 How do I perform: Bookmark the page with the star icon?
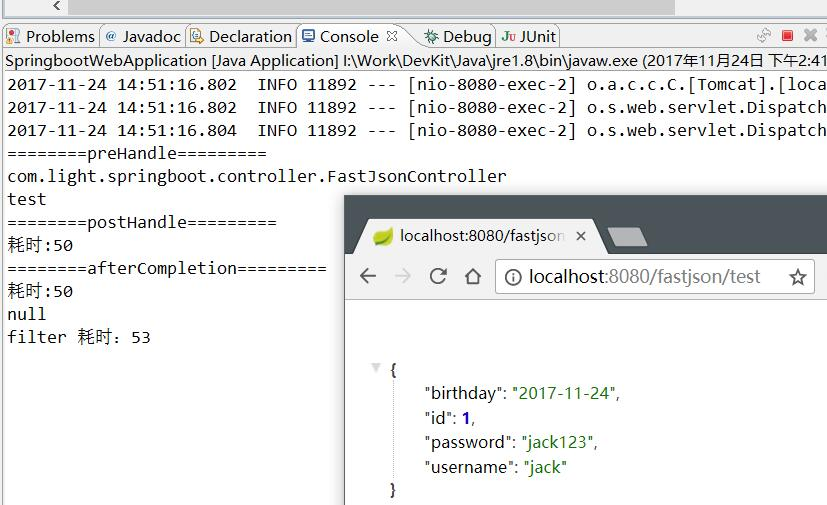click(x=797, y=277)
